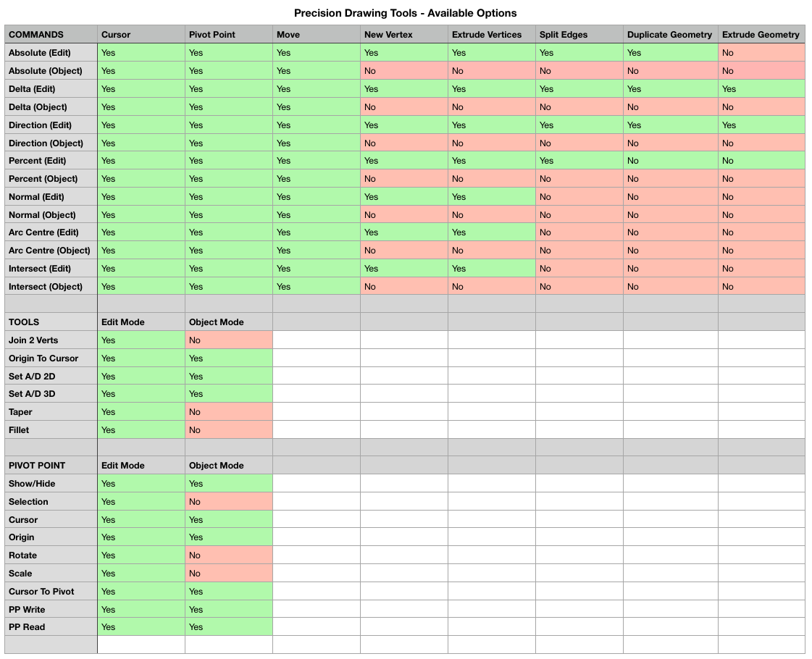The height and width of the screenshot is (659, 812).
Task: Click the Split Edges column header
Action: tap(579, 35)
